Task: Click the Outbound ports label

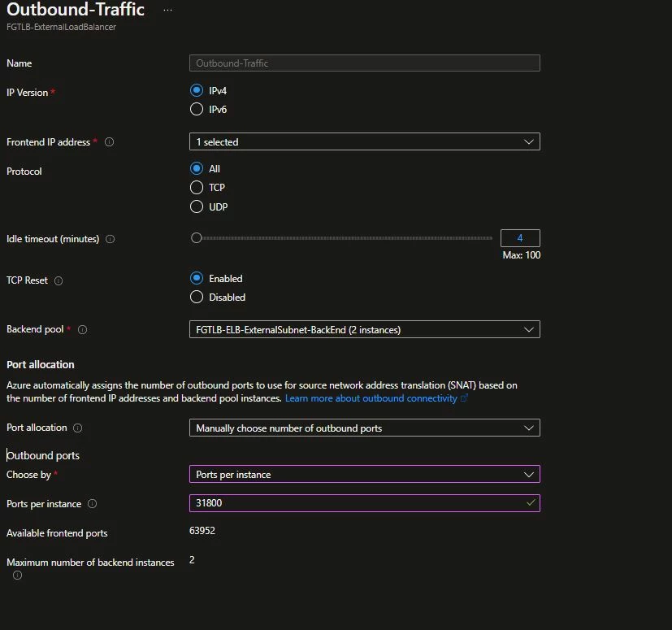Action: click(x=43, y=455)
